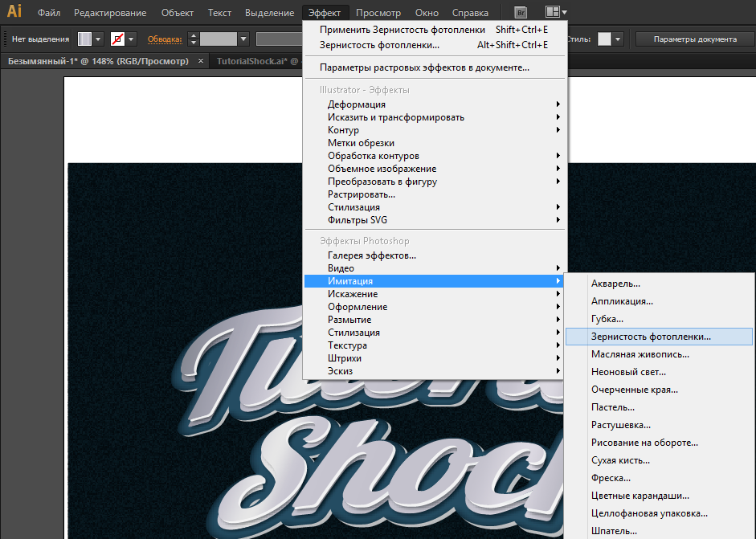
Task: Open the Редактирование menu
Action: point(110,13)
